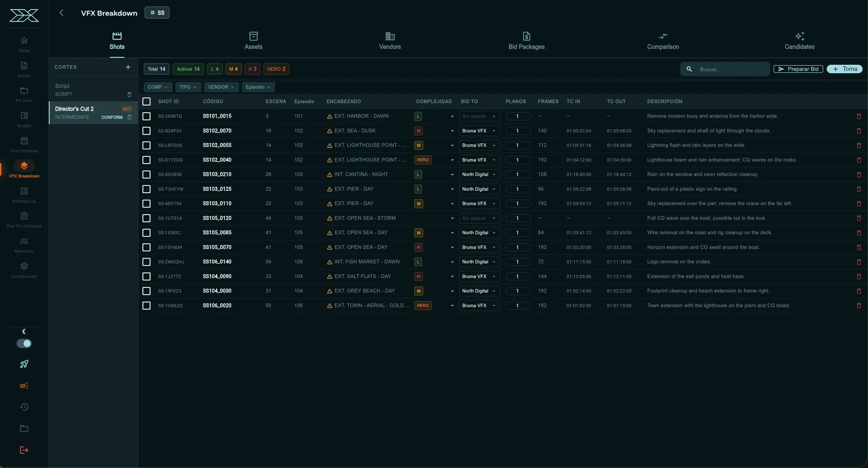Open the Candidates tab
868x468 pixels.
799,41
